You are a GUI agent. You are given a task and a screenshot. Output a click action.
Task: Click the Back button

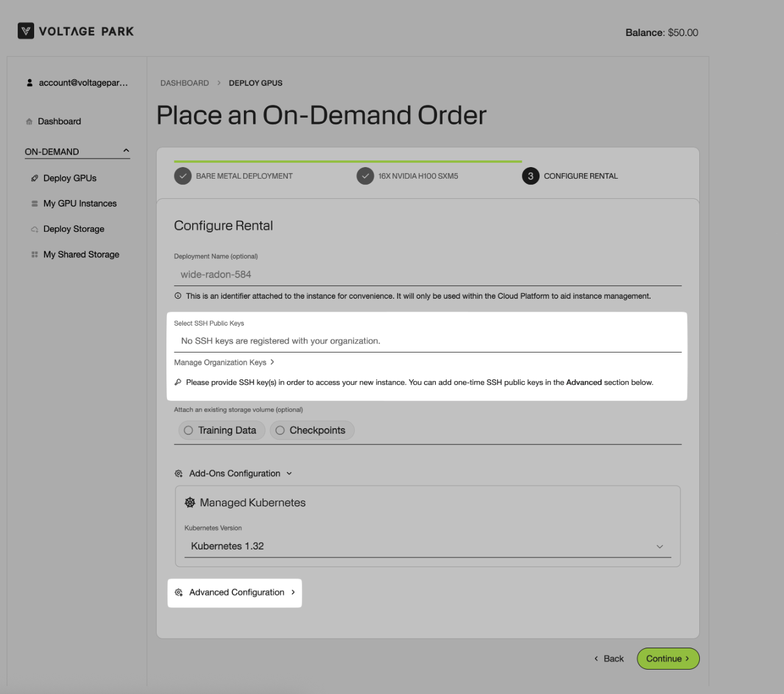tap(609, 659)
